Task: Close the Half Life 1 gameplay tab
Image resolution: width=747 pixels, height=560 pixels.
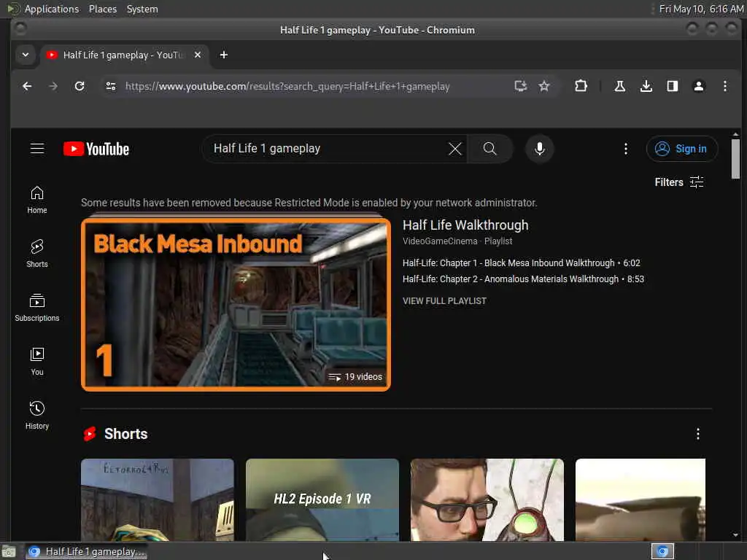Action: [x=198, y=55]
